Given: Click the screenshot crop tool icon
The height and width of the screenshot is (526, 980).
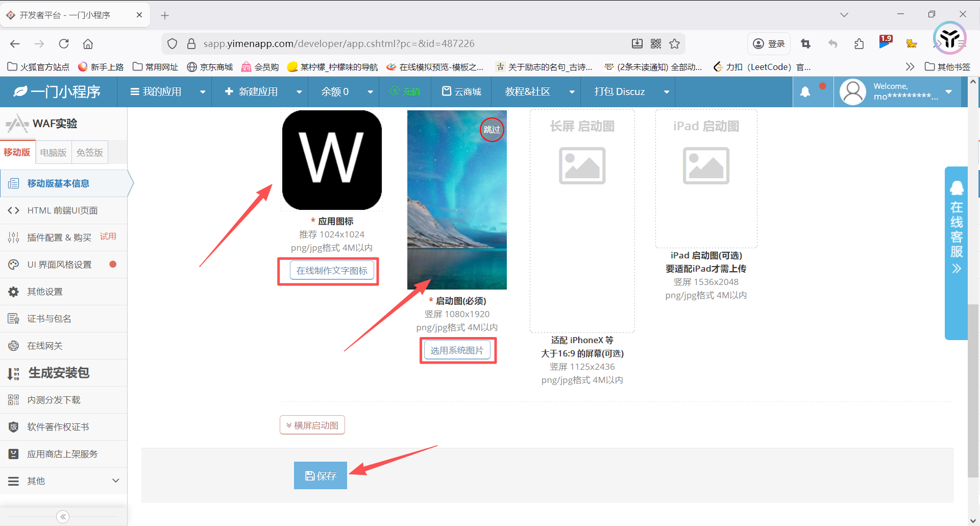Looking at the screenshot, I should coord(806,44).
